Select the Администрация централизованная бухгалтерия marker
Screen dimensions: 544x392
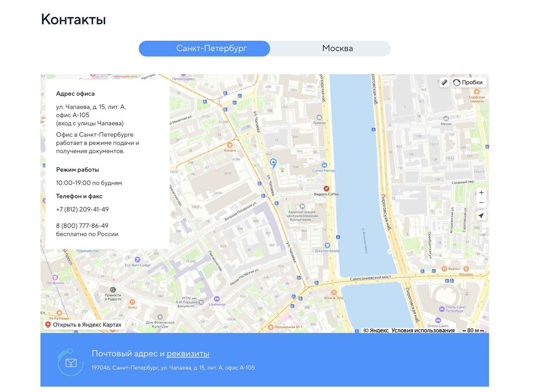pos(302,207)
